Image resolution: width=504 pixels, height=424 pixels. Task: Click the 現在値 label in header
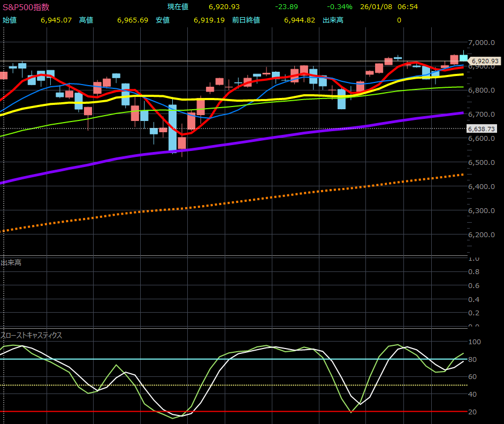coord(178,7)
